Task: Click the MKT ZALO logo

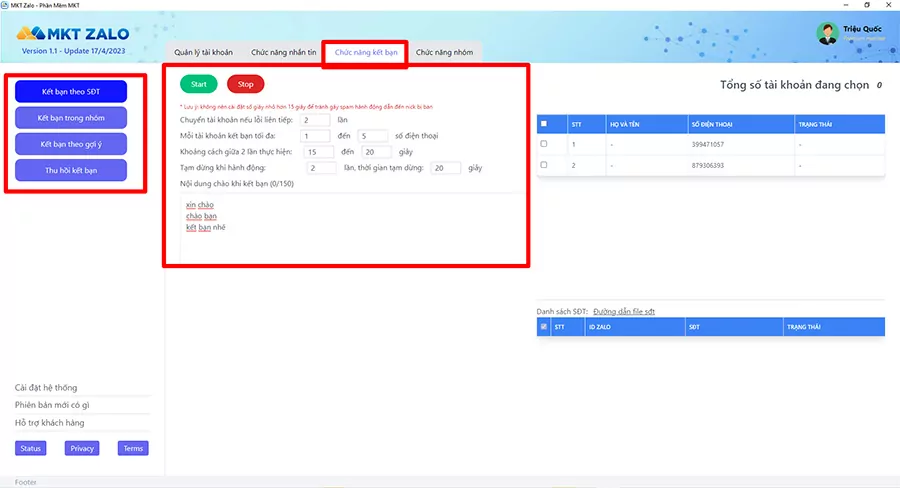Action: (x=72, y=34)
